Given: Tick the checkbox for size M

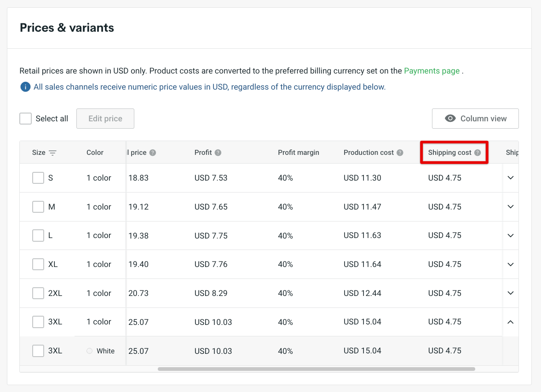Looking at the screenshot, I should 38,207.
